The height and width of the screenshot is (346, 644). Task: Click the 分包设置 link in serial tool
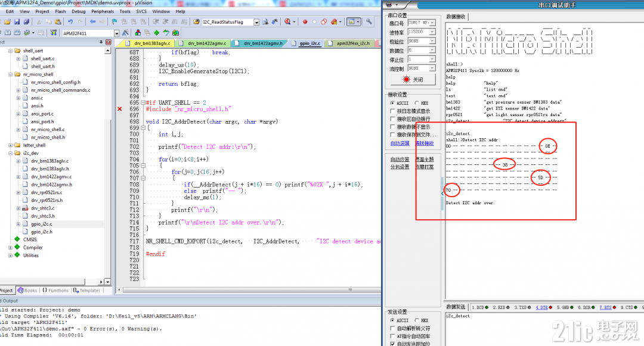coord(400,167)
